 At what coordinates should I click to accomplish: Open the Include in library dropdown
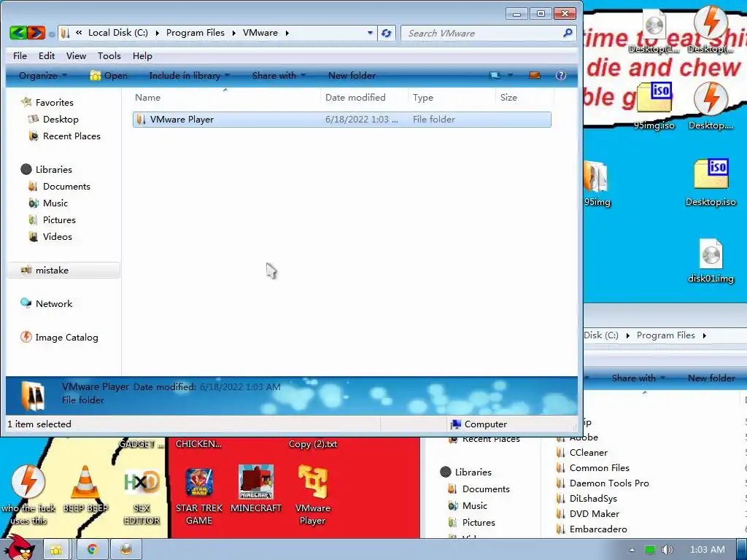(x=190, y=75)
